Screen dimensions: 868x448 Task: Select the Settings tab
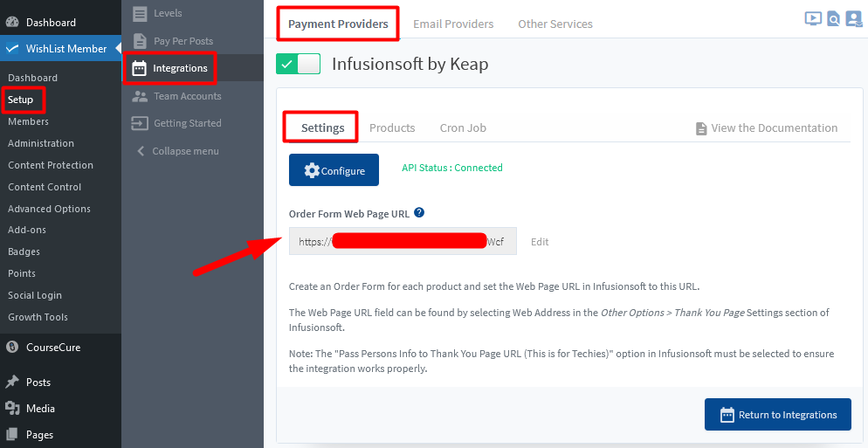[323, 128]
